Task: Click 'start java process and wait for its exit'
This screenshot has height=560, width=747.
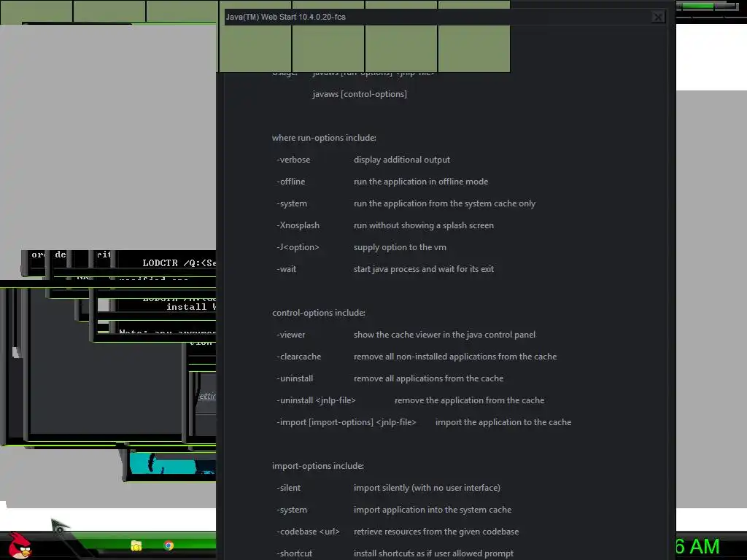Action: [424, 270]
